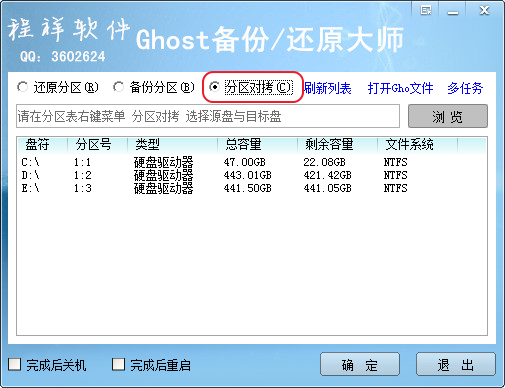
Task: Click NTFS in the C:\ row
Action: [395, 162]
